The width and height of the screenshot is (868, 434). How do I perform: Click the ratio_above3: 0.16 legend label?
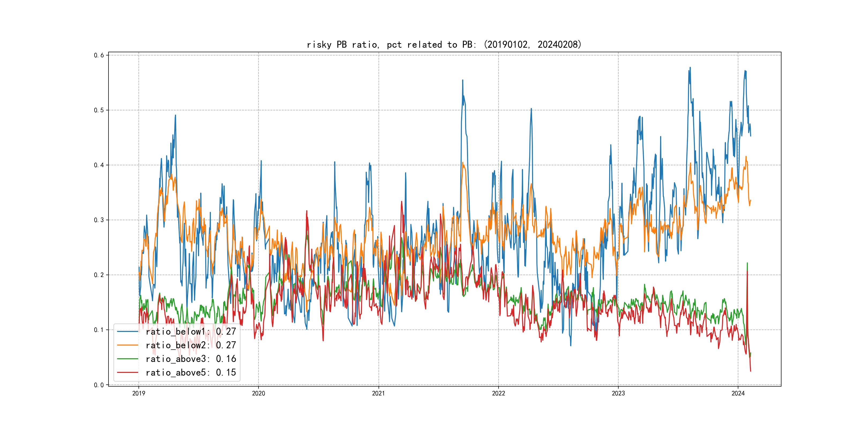pos(191,359)
